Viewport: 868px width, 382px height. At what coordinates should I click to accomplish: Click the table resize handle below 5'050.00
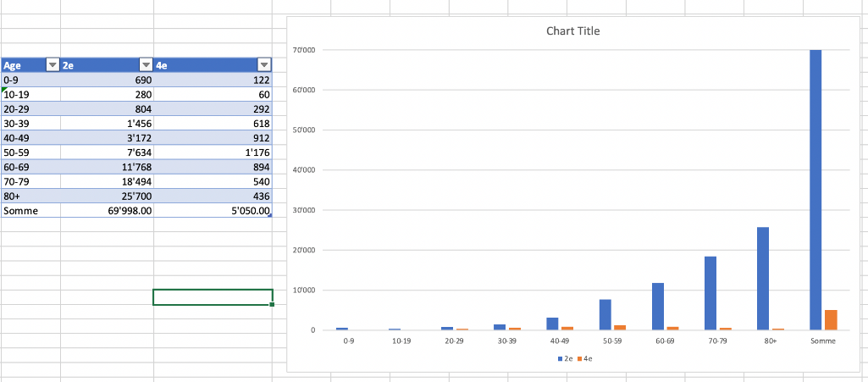[270, 216]
